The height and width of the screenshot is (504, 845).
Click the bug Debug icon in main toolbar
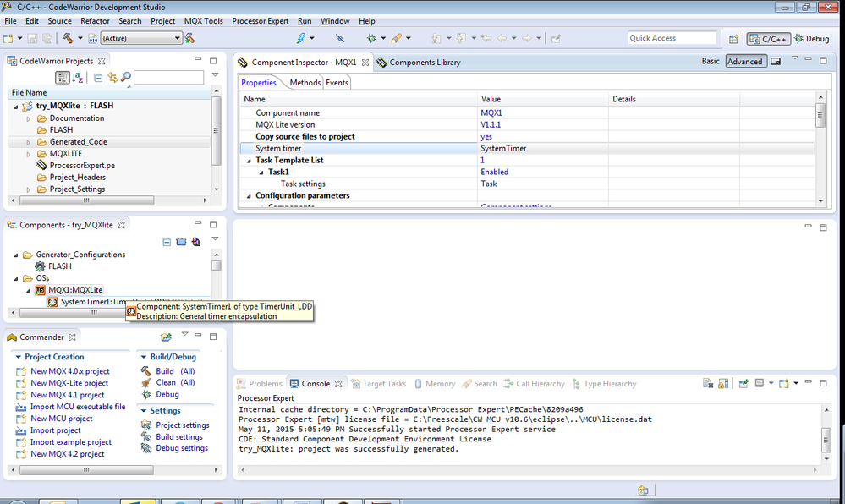pyautogui.click(x=370, y=38)
